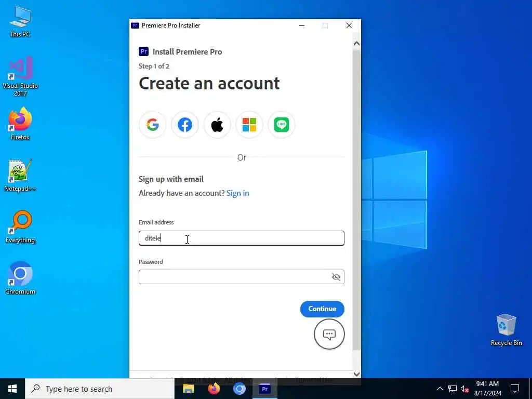Open the chat support bubble icon
532x399 pixels.
[329, 334]
